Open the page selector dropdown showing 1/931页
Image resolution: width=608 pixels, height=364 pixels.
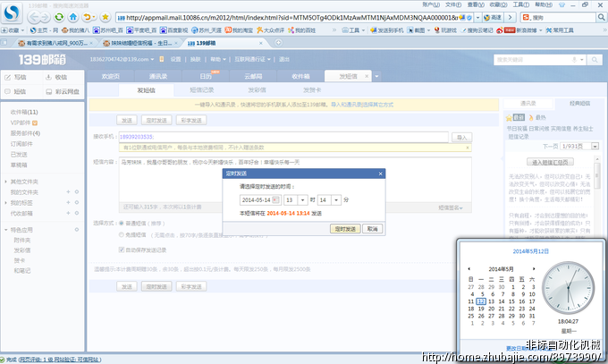[x=595, y=147]
